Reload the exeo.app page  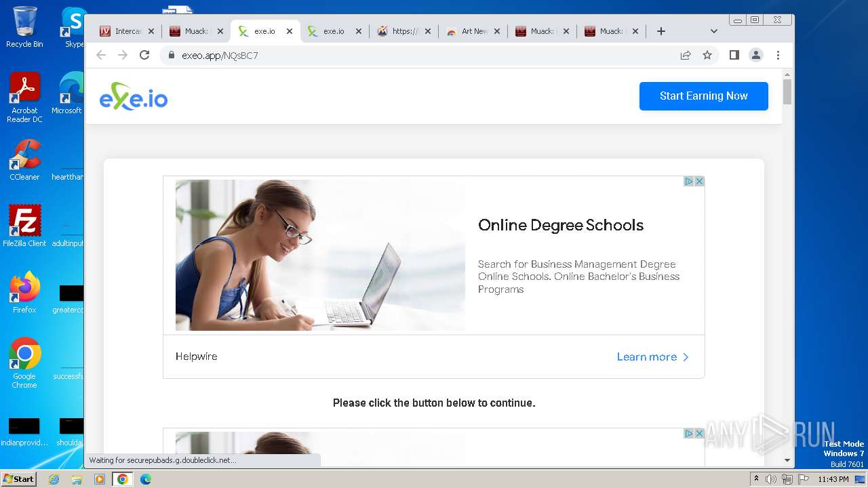click(x=144, y=55)
